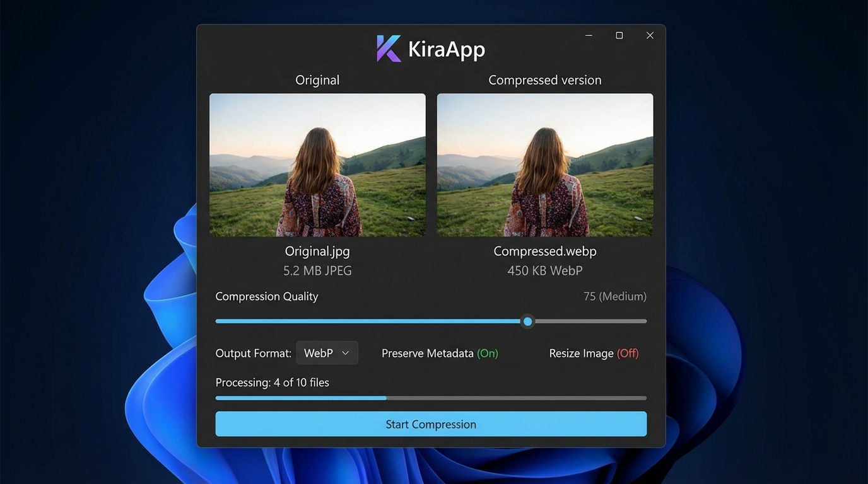Click the KiraApp title text

(x=447, y=49)
